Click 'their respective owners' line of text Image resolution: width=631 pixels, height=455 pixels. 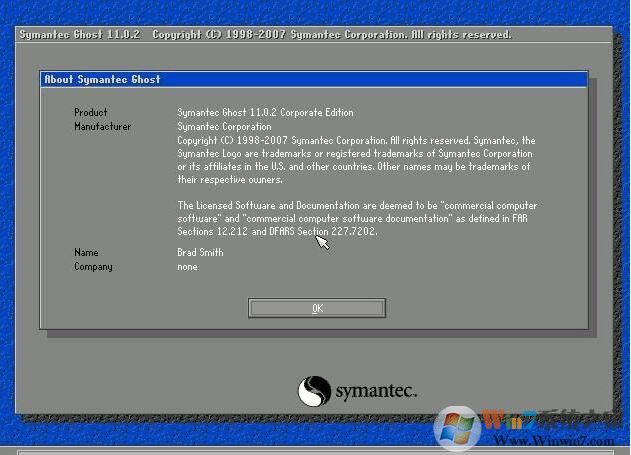(x=230, y=180)
